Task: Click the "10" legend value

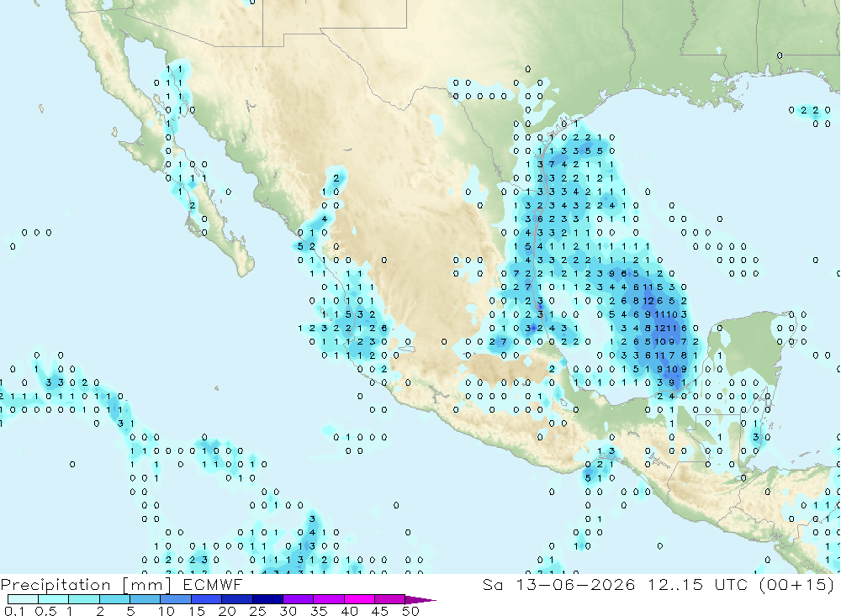Action: coord(167,611)
